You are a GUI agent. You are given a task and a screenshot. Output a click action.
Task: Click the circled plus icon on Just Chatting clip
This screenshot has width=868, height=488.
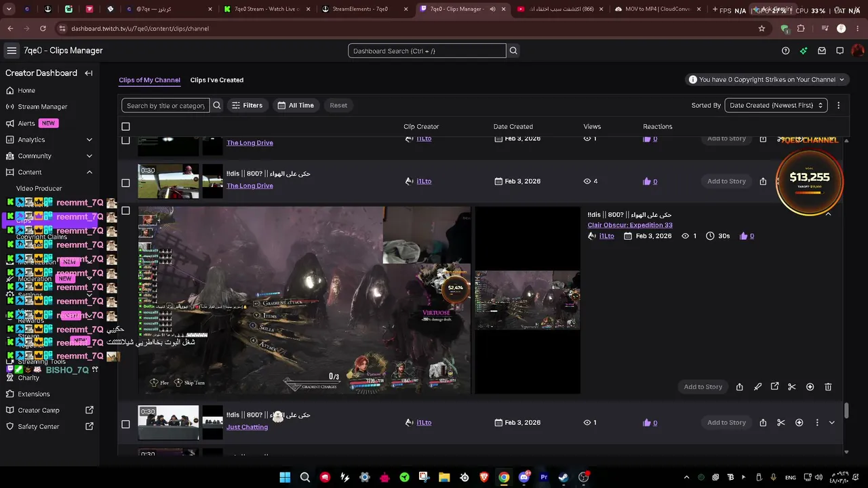pos(799,423)
